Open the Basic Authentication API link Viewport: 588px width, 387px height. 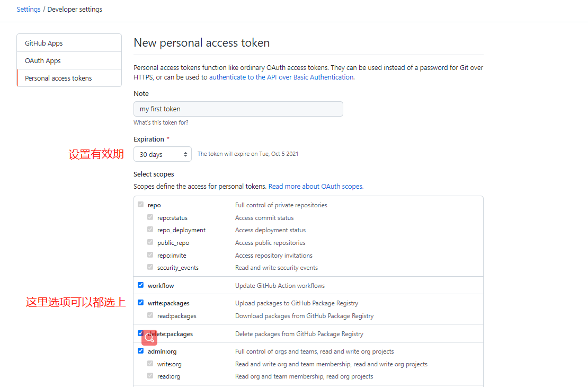coord(281,77)
